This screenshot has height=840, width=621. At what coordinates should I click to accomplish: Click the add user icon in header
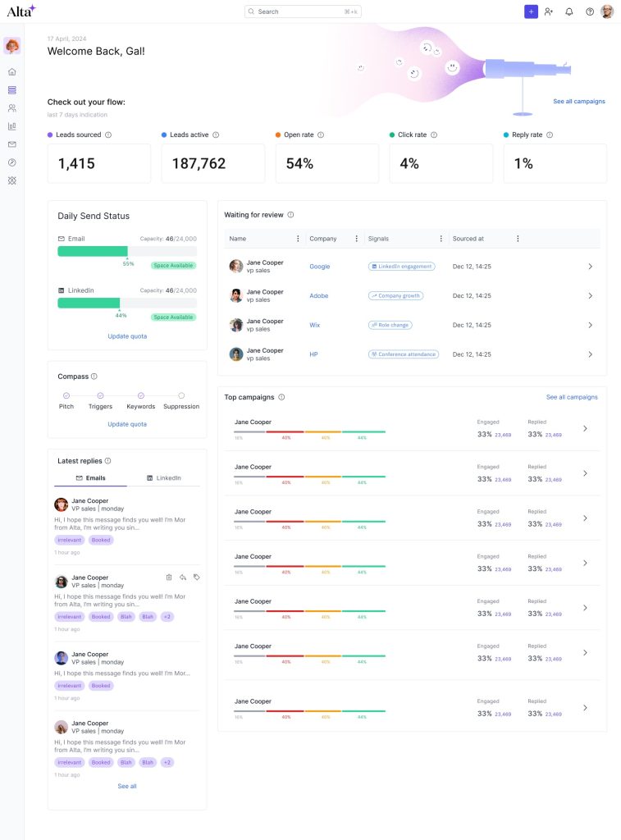point(549,11)
